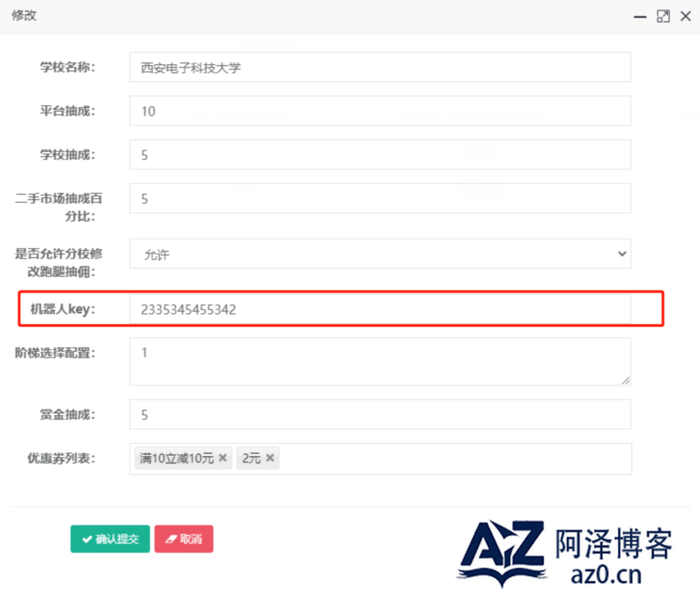This screenshot has height=609, width=700.
Task: Click the 满10立减10元 coupon tag text
Action: click(177, 458)
